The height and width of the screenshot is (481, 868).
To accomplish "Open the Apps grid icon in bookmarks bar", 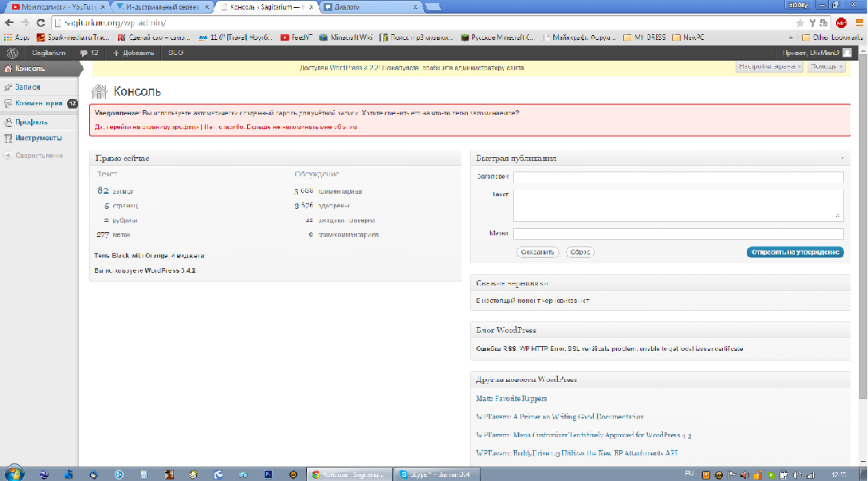I will point(8,37).
